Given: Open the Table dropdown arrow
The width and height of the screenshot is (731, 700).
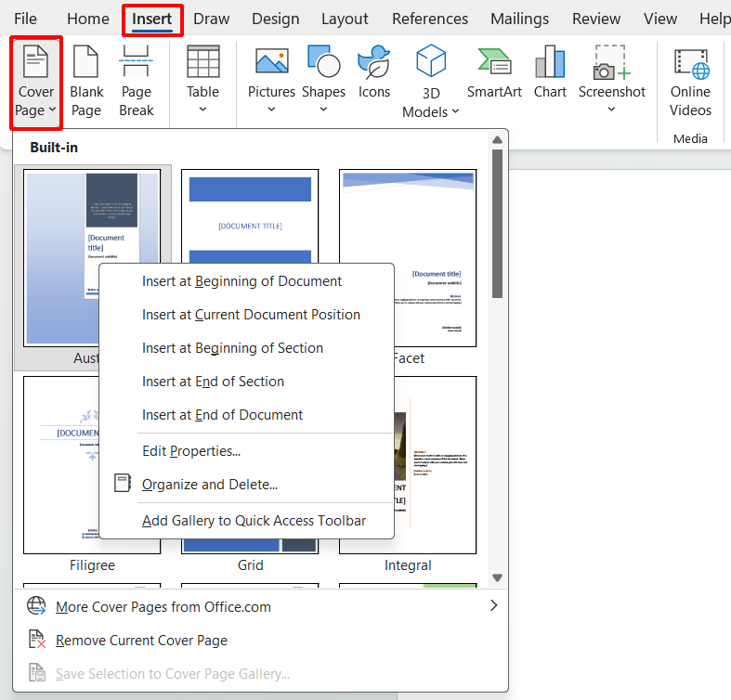Looking at the screenshot, I should point(202,110).
